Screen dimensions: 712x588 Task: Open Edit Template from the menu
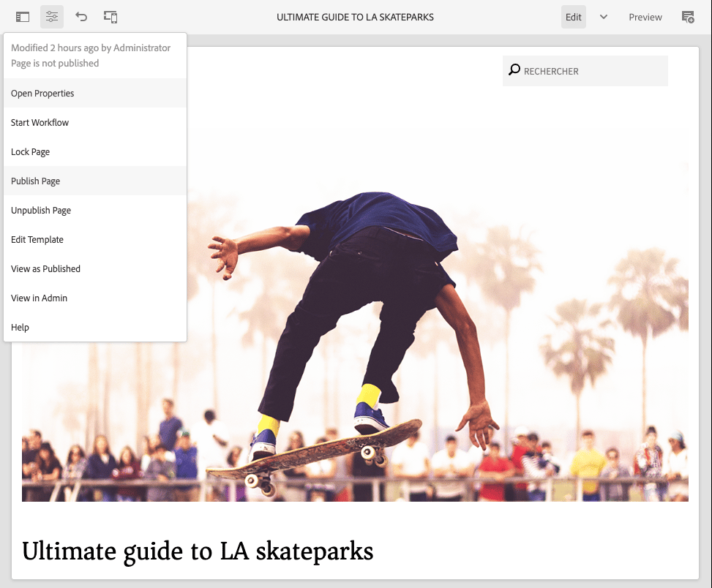(x=37, y=239)
